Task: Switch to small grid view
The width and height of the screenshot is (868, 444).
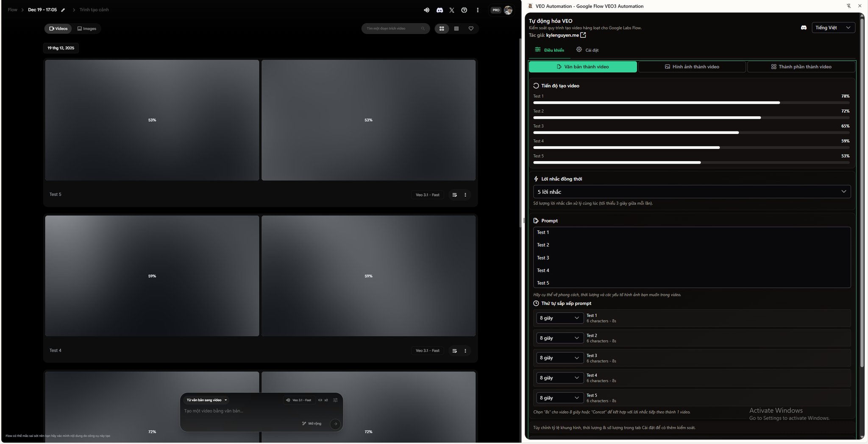Action: (x=456, y=29)
